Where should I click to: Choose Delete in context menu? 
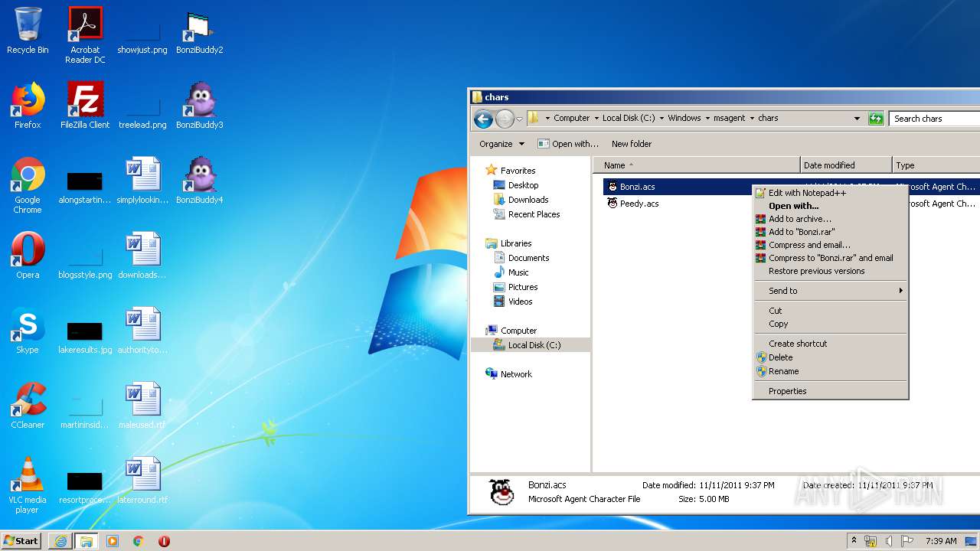pos(831,357)
